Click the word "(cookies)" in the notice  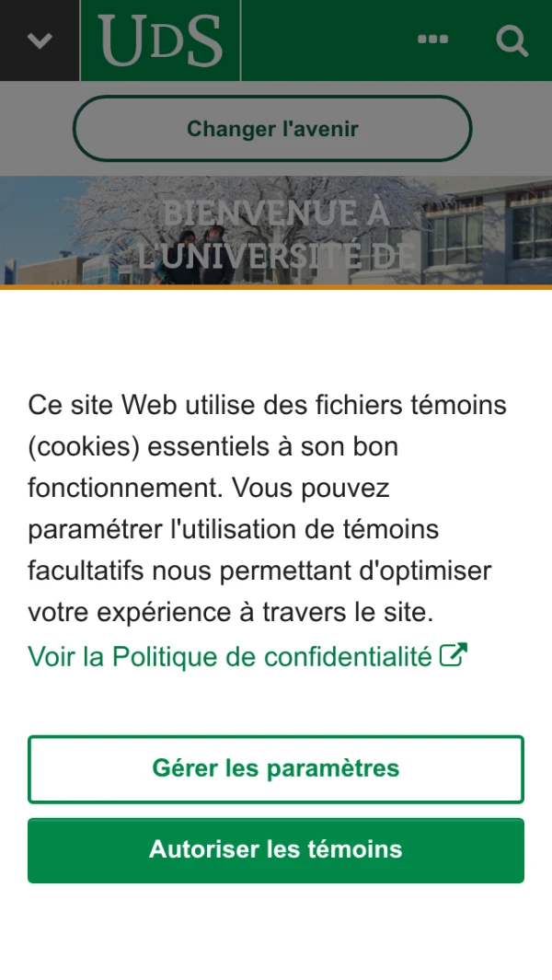pyautogui.click(x=84, y=446)
